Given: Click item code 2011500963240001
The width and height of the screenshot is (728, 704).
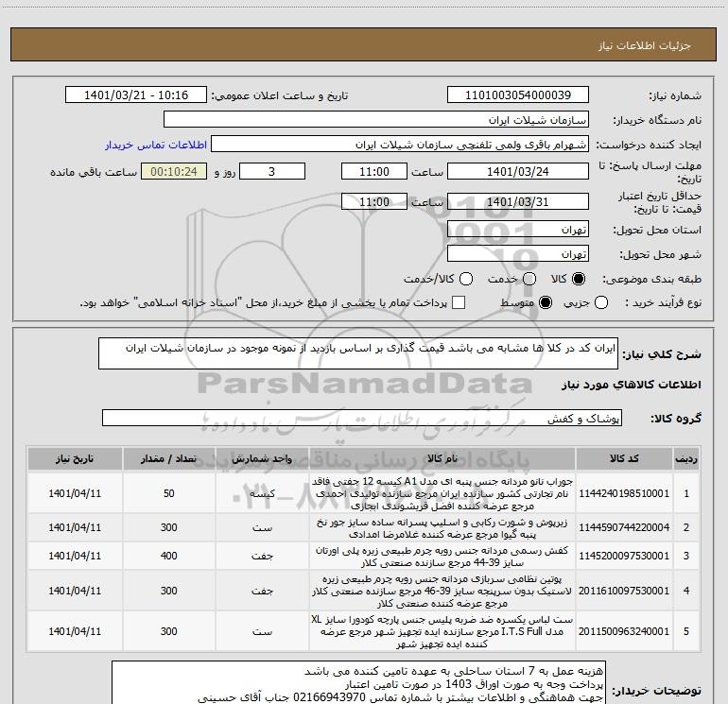Looking at the screenshot, I should pos(624,631).
